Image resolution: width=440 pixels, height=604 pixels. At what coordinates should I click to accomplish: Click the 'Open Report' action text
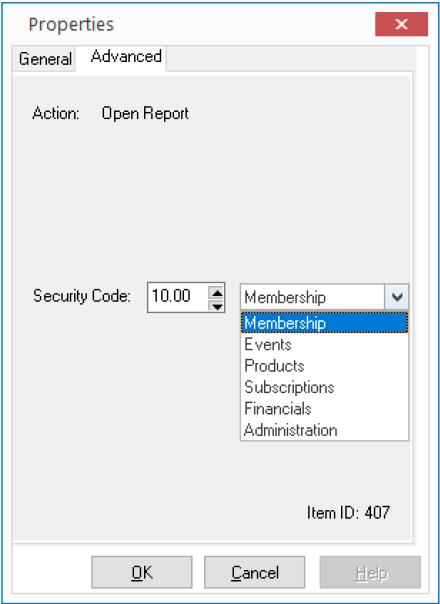click(145, 114)
